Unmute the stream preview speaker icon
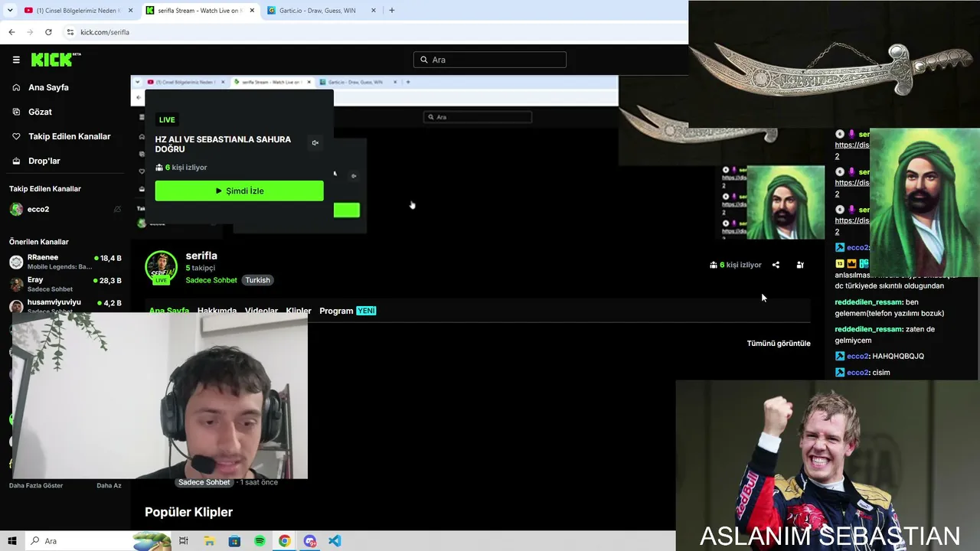The height and width of the screenshot is (551, 980). 315,143
